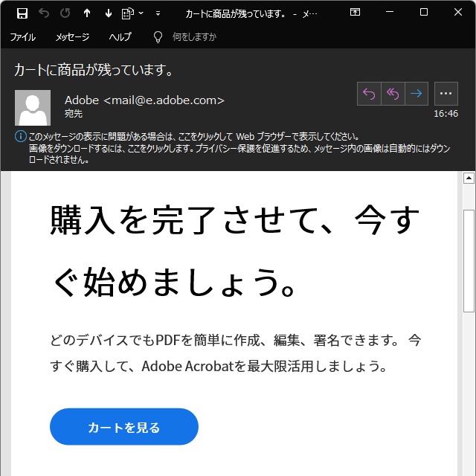Click the sender Adobe <mail@e.adobe.com>
Screen dimensions: 476x476
(x=144, y=100)
